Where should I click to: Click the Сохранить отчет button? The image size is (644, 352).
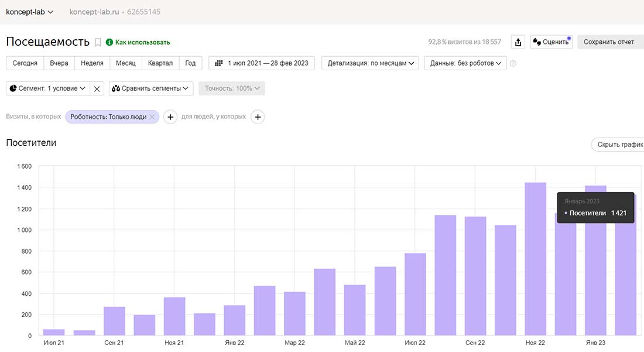pos(609,42)
